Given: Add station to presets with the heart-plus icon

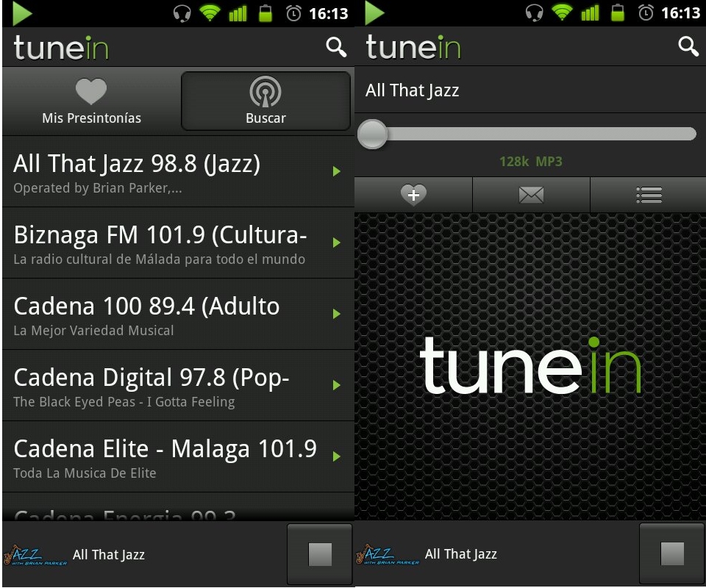Looking at the screenshot, I should tap(413, 195).
